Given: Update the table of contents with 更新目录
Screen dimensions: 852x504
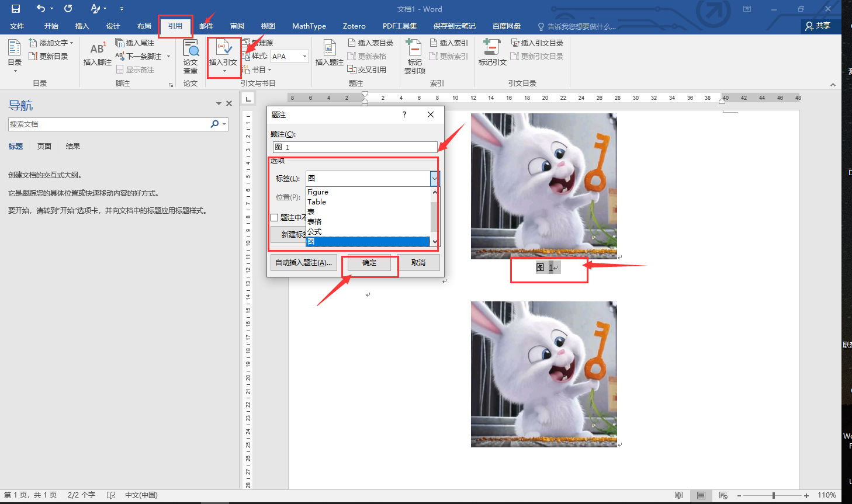Looking at the screenshot, I should coord(49,56).
